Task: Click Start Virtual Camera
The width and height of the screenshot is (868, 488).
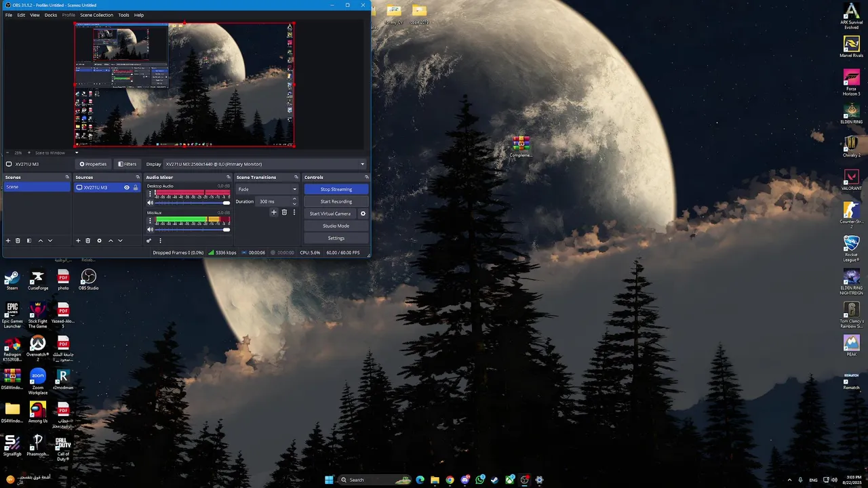Action: tap(330, 213)
